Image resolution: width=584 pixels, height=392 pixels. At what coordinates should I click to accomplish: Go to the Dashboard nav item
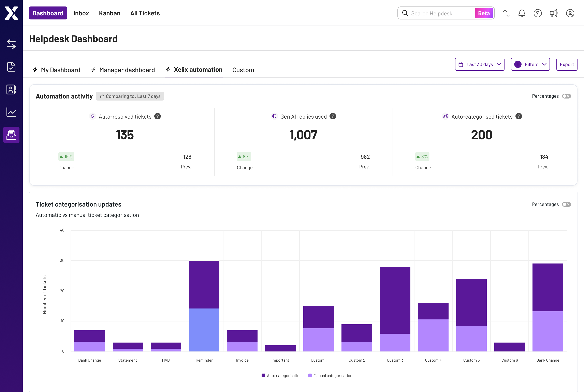(x=48, y=13)
